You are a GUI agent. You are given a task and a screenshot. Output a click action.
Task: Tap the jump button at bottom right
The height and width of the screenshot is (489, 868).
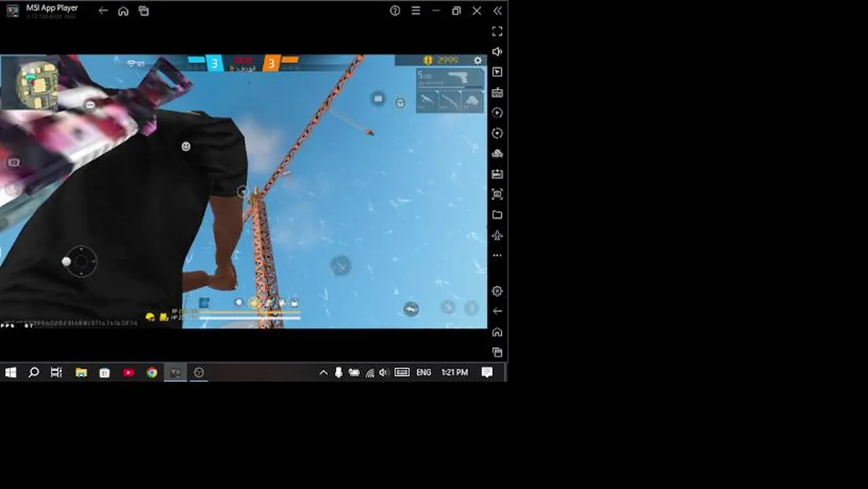click(x=472, y=308)
